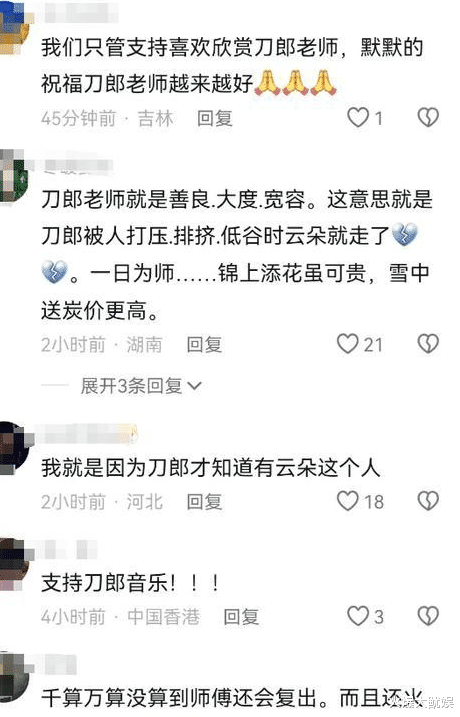Dislike the 中国香港 comment via broken heart
Image resolution: width=460 pixels, height=717 pixels.
(x=428, y=615)
